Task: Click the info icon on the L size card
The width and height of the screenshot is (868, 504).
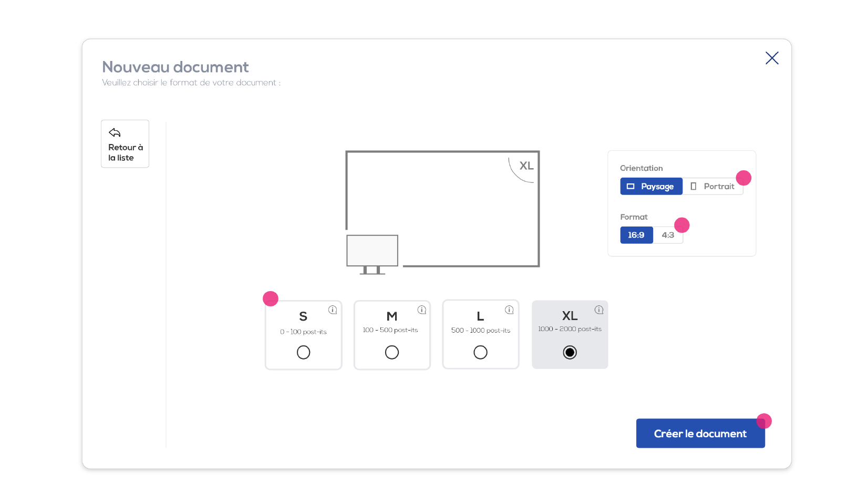Action: point(509,310)
